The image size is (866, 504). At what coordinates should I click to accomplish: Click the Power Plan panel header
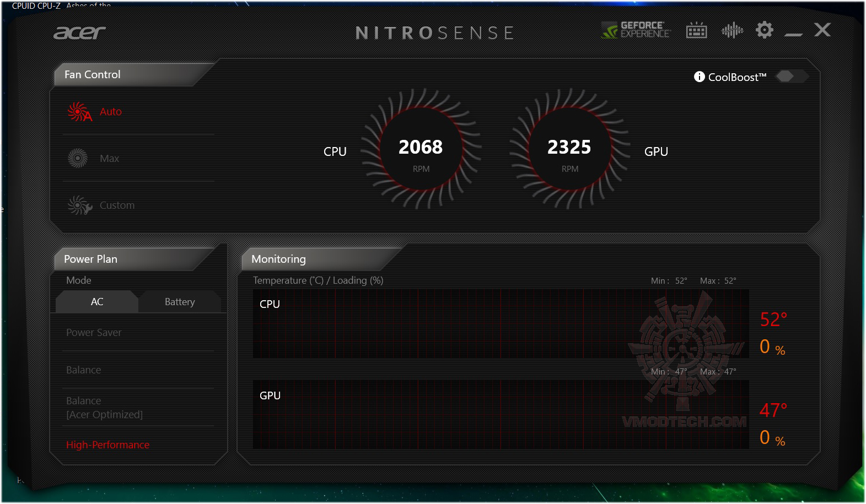coord(91,259)
